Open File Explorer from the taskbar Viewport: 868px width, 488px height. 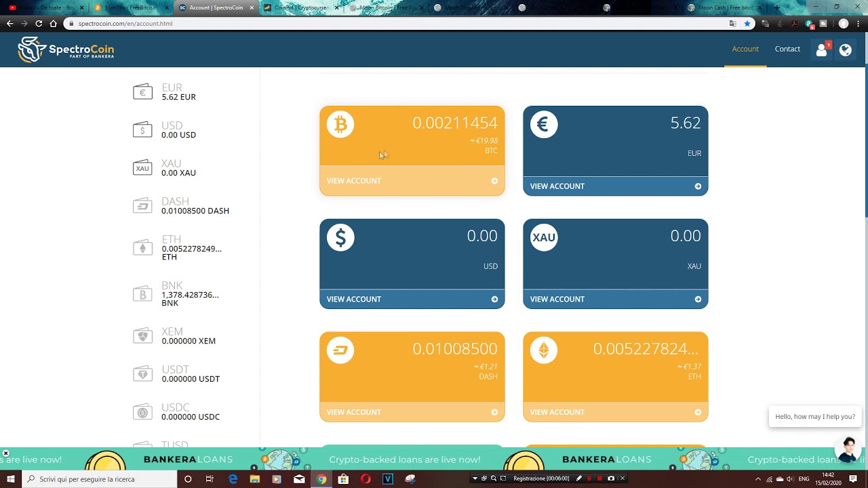click(254, 479)
